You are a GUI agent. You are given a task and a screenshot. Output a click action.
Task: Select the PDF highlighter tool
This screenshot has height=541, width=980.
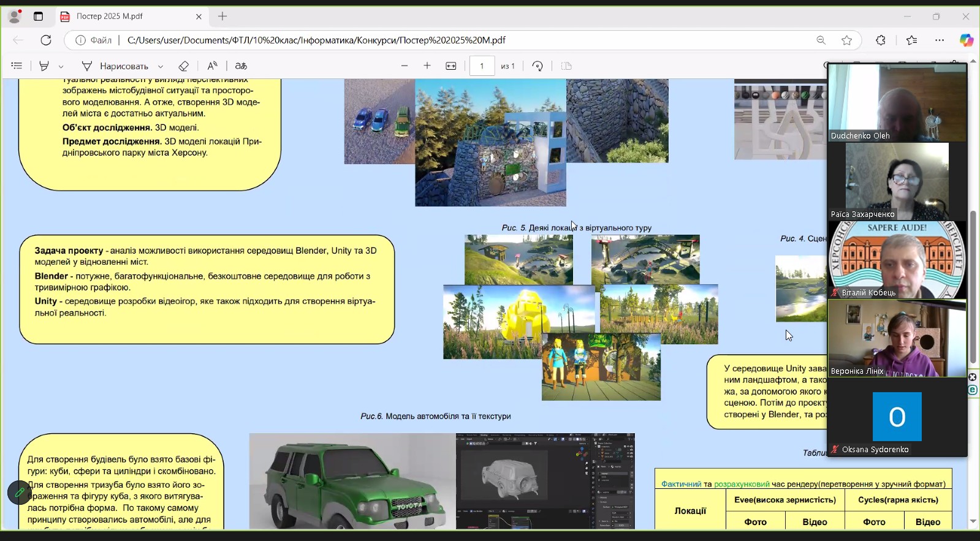pos(44,66)
